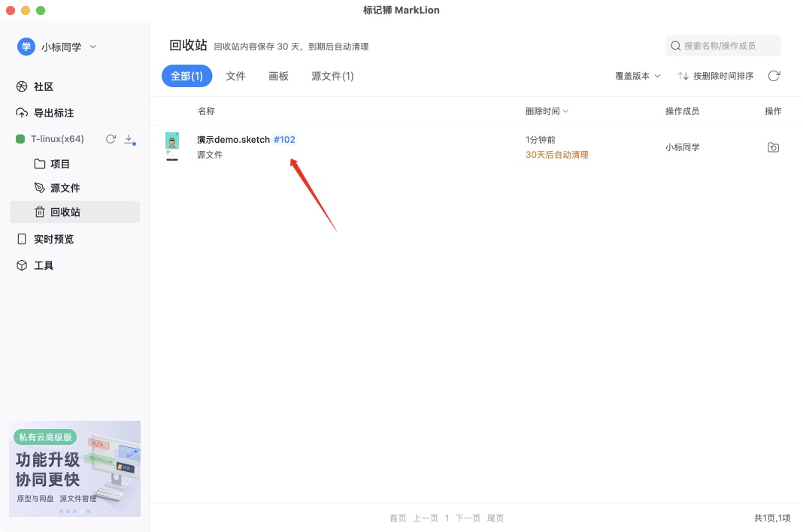Sort by the 删除时间 column header

click(547, 111)
